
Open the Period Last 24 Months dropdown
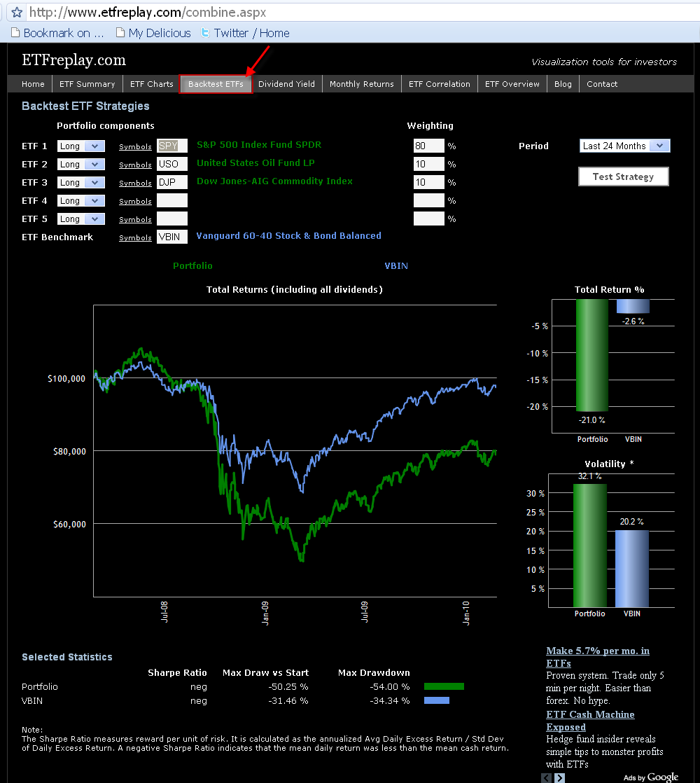point(624,146)
